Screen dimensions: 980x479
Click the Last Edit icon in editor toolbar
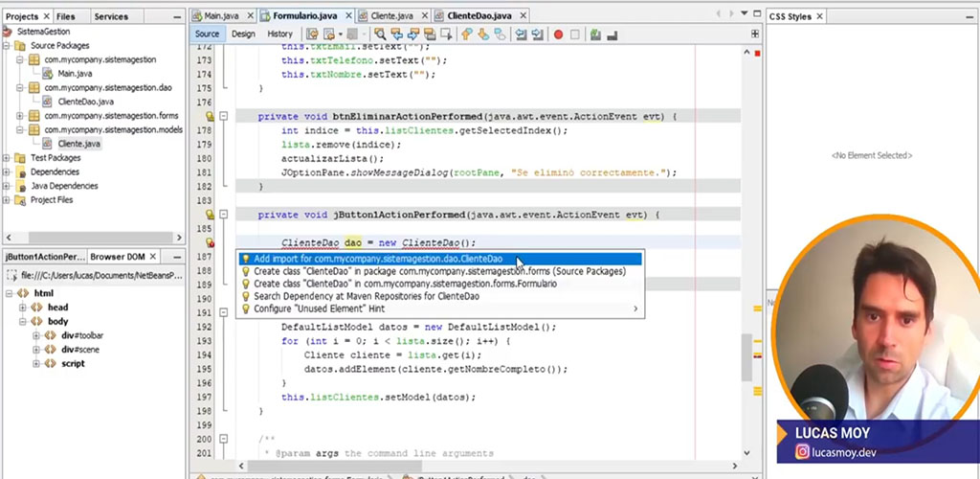tap(313, 34)
